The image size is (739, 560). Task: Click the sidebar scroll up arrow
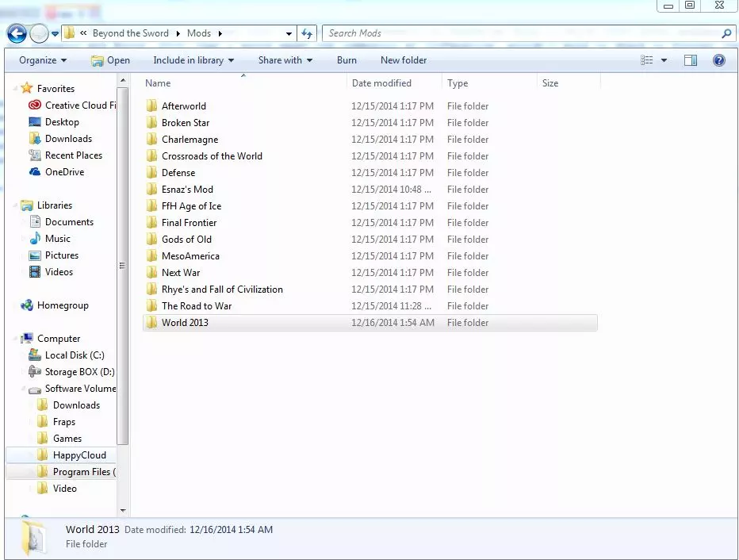pos(123,81)
